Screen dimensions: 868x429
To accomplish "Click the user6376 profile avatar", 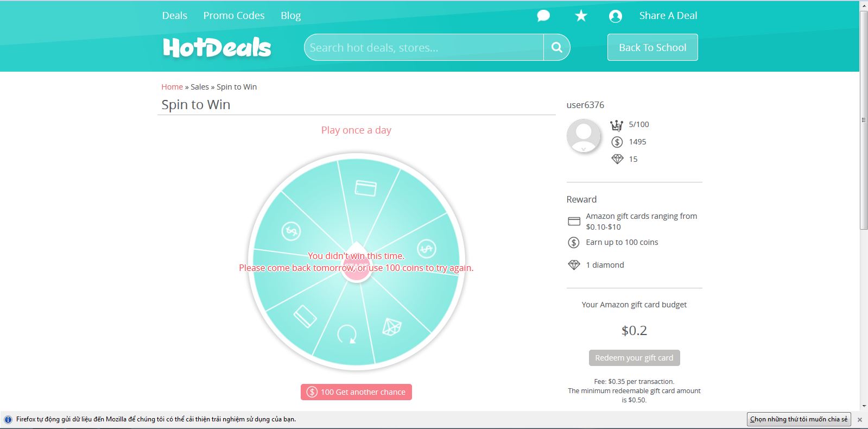I will coord(584,135).
